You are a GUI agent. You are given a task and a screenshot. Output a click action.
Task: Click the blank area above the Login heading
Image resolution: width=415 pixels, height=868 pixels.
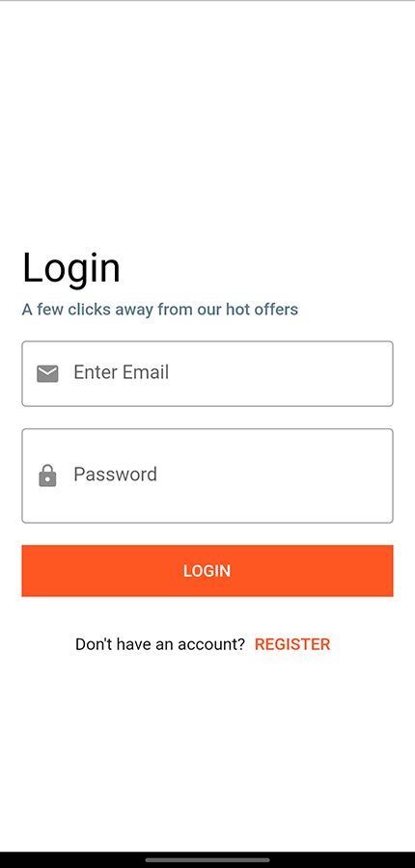[207, 122]
